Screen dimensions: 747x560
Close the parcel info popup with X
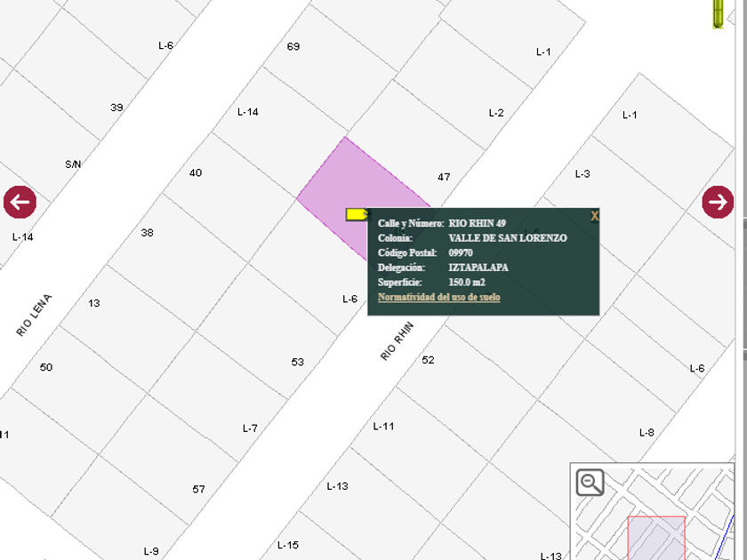(594, 216)
